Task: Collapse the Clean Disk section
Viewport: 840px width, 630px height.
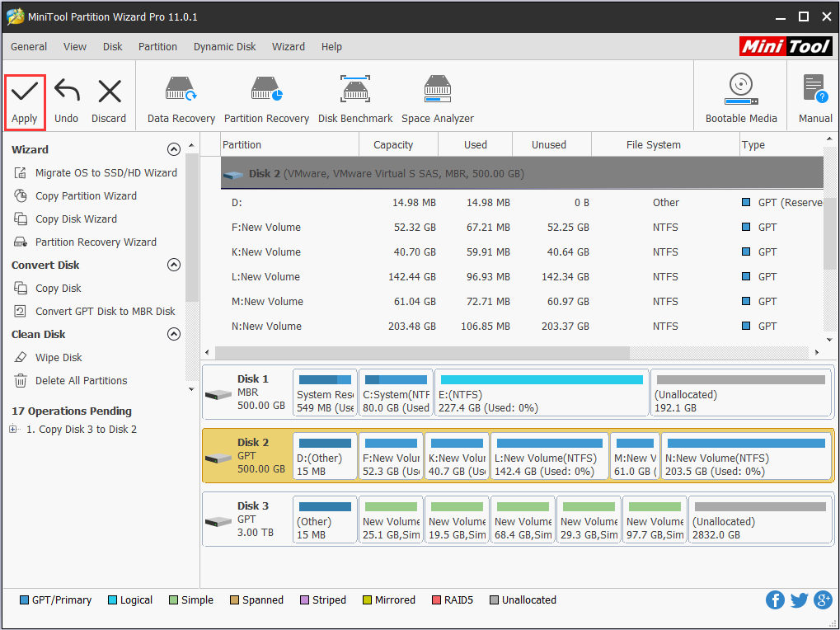Action: click(x=174, y=334)
